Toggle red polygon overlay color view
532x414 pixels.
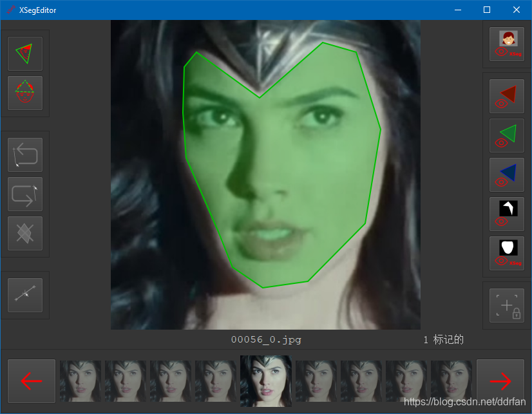(506, 97)
